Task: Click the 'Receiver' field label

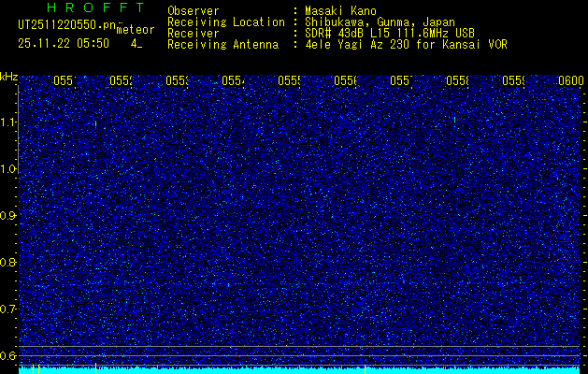Action: [x=194, y=34]
